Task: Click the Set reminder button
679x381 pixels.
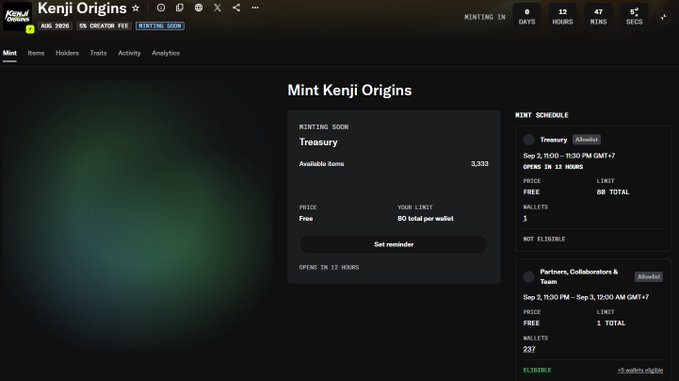Action: [394, 244]
